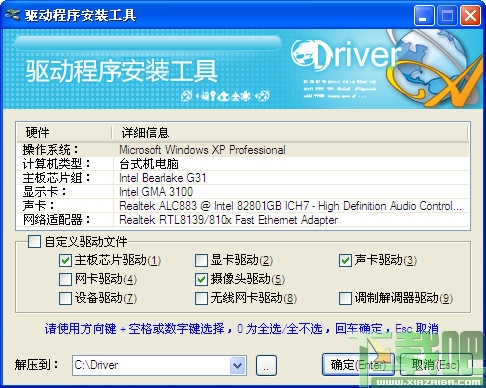The height and width of the screenshot is (388, 486).
Task: Tick the 网卡驱动(4) checkbox
Action: pos(65,279)
